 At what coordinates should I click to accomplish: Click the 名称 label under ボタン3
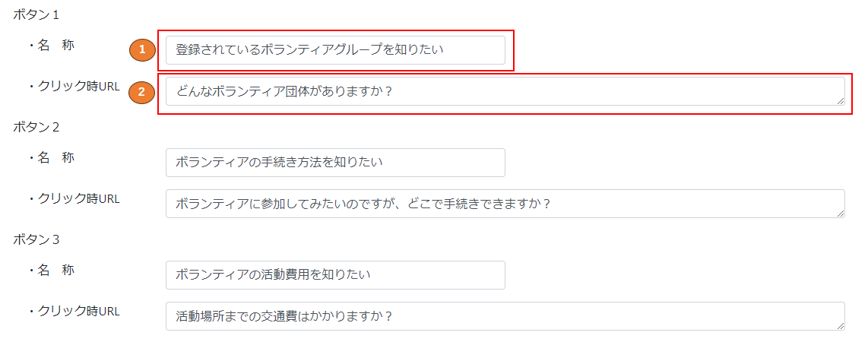pyautogui.click(x=52, y=270)
